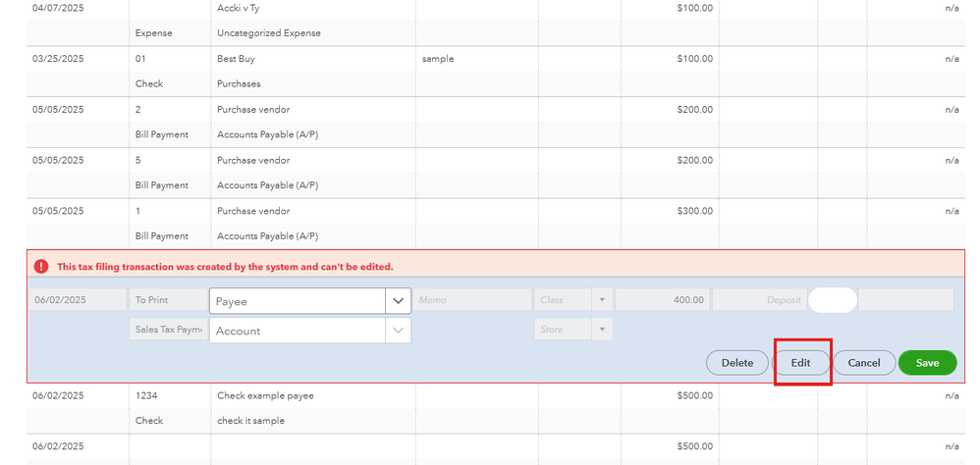The width and height of the screenshot is (980, 465).
Task: Click the green Save button
Action: pyautogui.click(x=927, y=363)
